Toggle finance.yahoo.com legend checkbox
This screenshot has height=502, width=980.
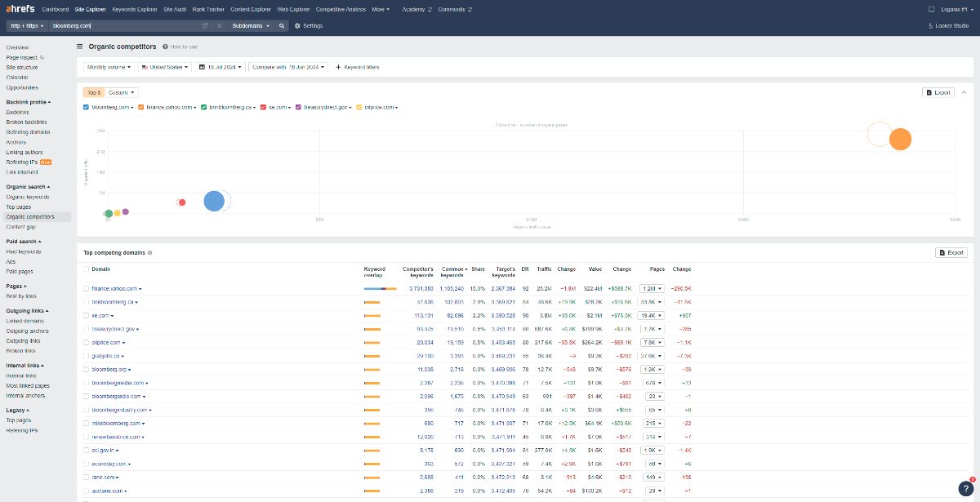click(141, 107)
